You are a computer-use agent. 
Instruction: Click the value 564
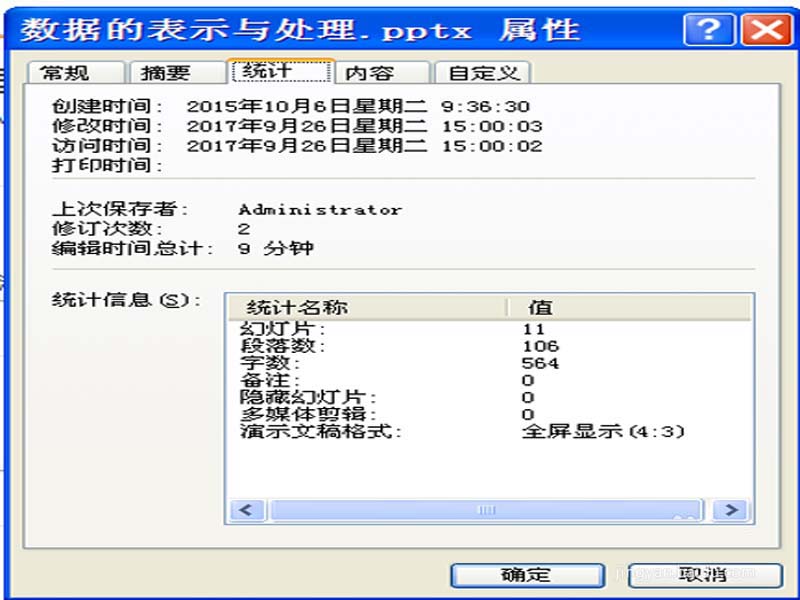click(540, 363)
